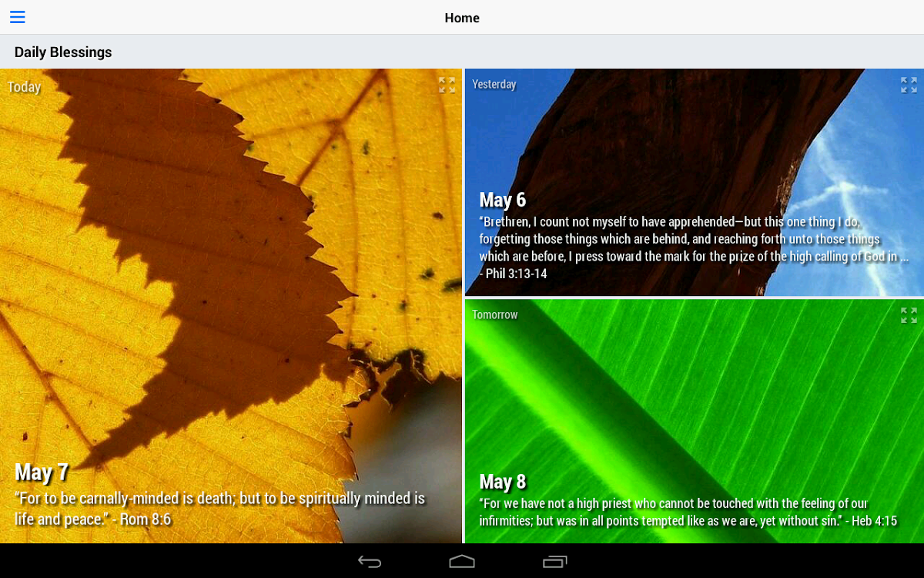924x578 pixels.
Task: Select the Daily Blessings section header
Action: tap(63, 52)
